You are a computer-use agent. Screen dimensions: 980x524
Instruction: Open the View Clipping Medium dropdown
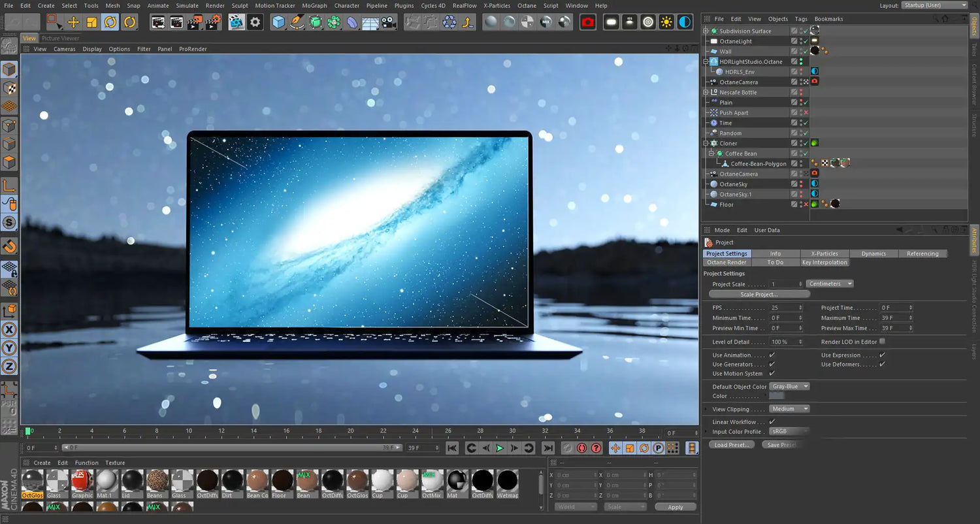pos(790,409)
